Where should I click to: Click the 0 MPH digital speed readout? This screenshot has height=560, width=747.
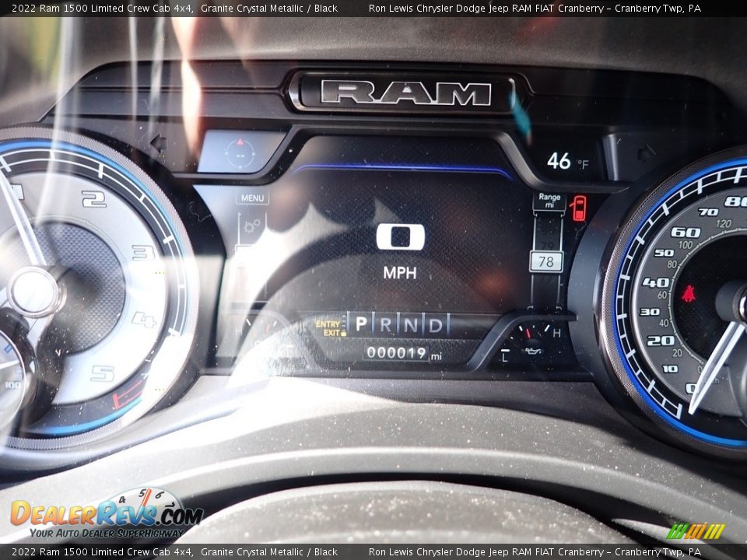tap(400, 251)
